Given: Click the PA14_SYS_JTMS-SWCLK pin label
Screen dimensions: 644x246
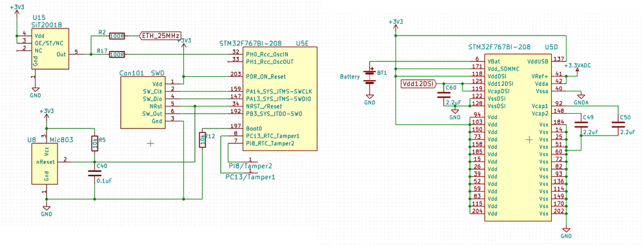Looking at the screenshot, I should [279, 91].
